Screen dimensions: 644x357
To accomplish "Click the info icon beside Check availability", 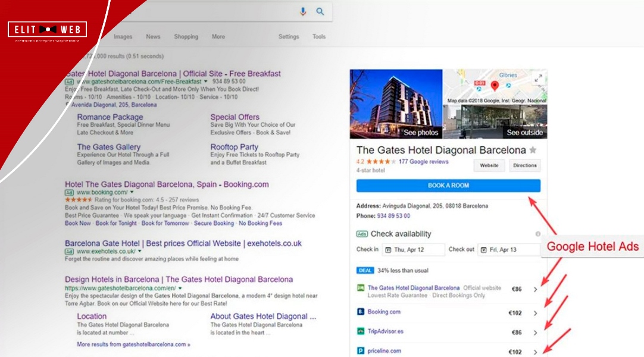I will point(537,234).
